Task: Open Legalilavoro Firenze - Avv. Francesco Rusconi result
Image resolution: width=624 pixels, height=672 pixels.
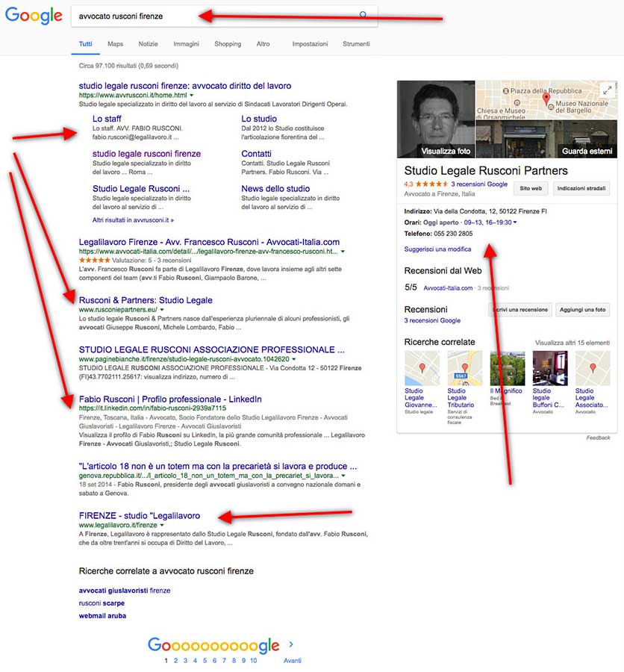Action: (209, 242)
